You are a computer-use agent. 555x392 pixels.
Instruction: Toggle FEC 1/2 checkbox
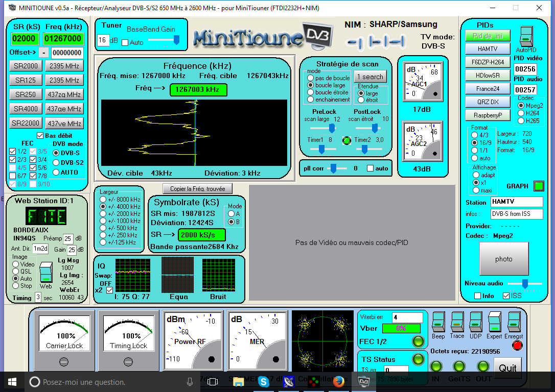(12, 151)
